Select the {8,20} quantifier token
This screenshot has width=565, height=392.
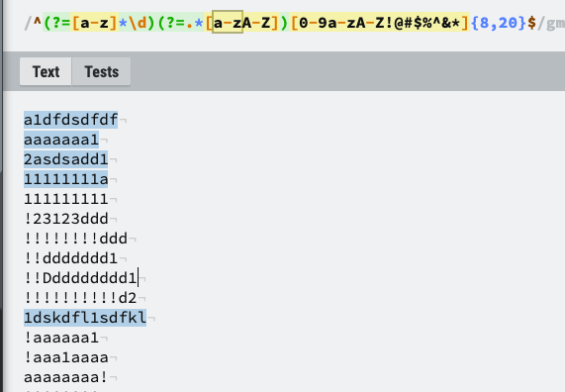coord(499,23)
